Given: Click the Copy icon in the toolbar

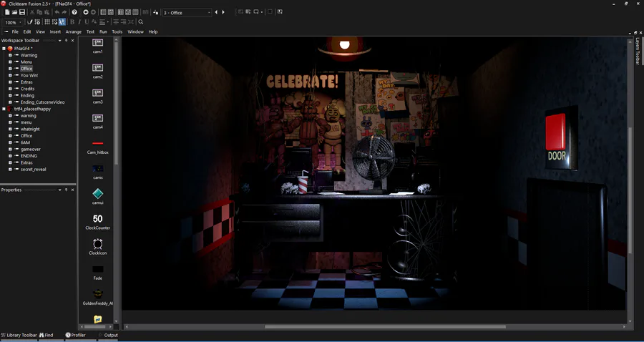Looking at the screenshot, I should click(39, 12).
